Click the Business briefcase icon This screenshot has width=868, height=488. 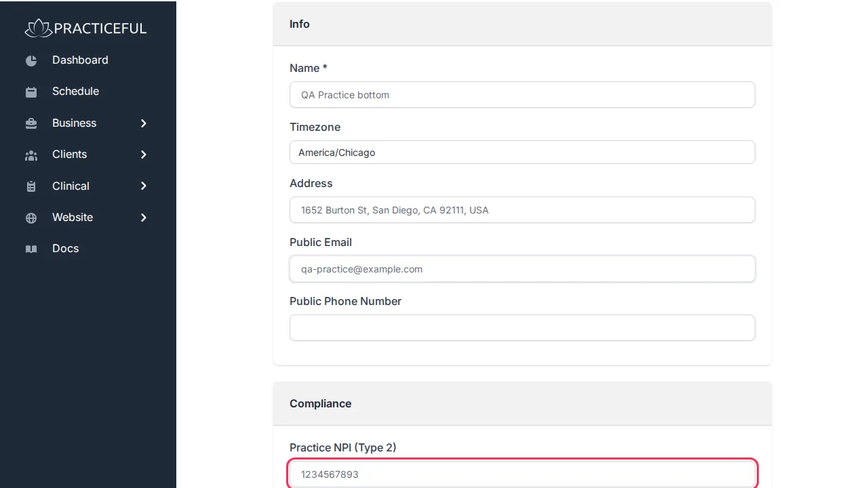coord(31,123)
